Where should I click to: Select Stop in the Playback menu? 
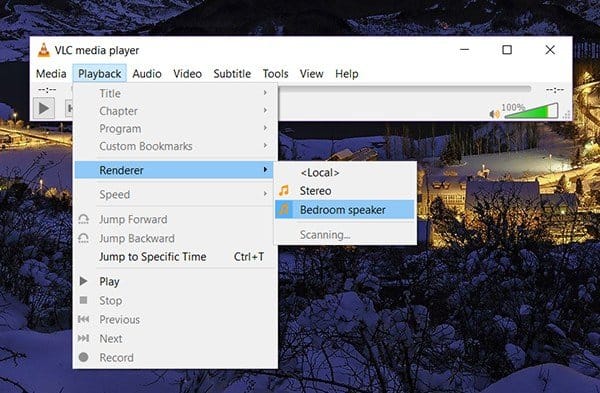tap(175, 301)
